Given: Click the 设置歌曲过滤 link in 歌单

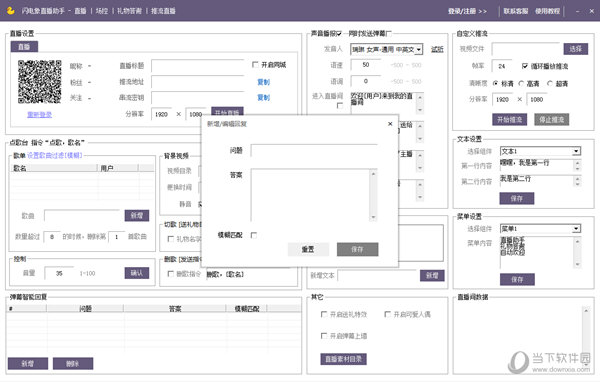Looking at the screenshot, I should [54, 155].
